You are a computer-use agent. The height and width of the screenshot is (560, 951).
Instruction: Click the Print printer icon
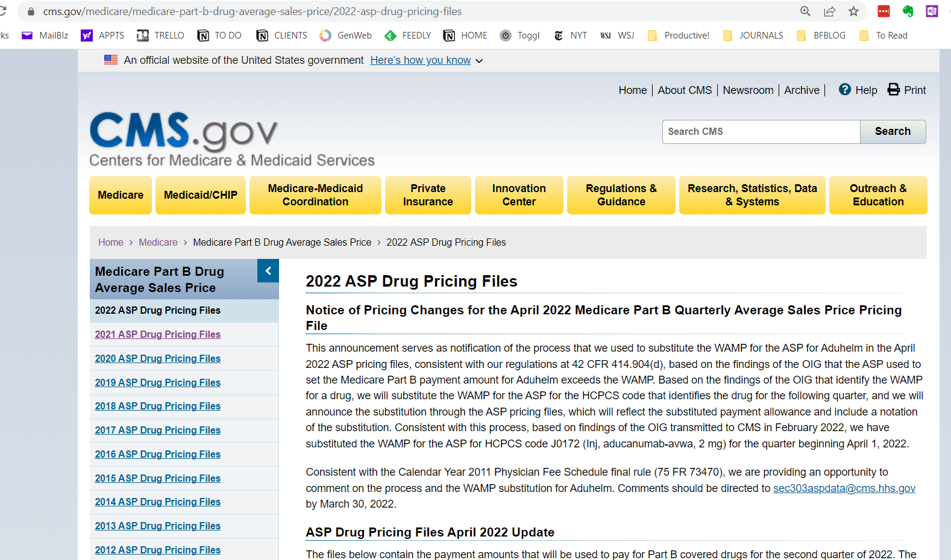[x=894, y=89]
